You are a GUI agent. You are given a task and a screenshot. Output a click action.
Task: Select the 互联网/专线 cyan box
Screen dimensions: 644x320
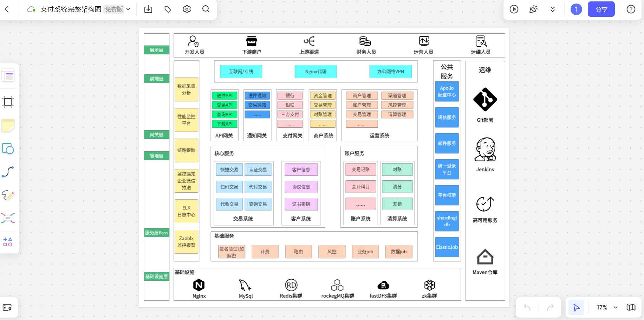pyautogui.click(x=241, y=72)
